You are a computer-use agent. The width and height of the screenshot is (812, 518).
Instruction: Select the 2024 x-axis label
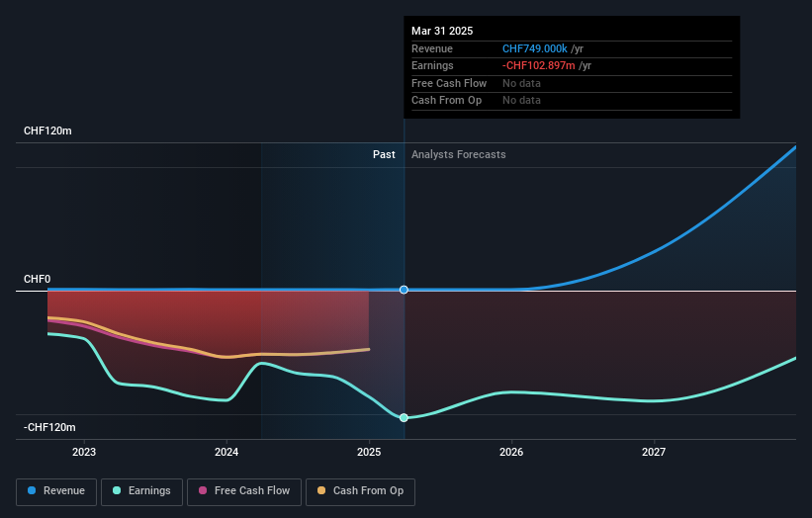pyautogui.click(x=226, y=452)
